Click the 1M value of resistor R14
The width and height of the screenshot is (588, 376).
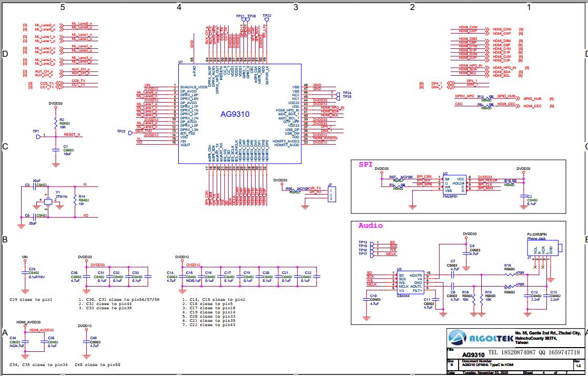coord(80,205)
